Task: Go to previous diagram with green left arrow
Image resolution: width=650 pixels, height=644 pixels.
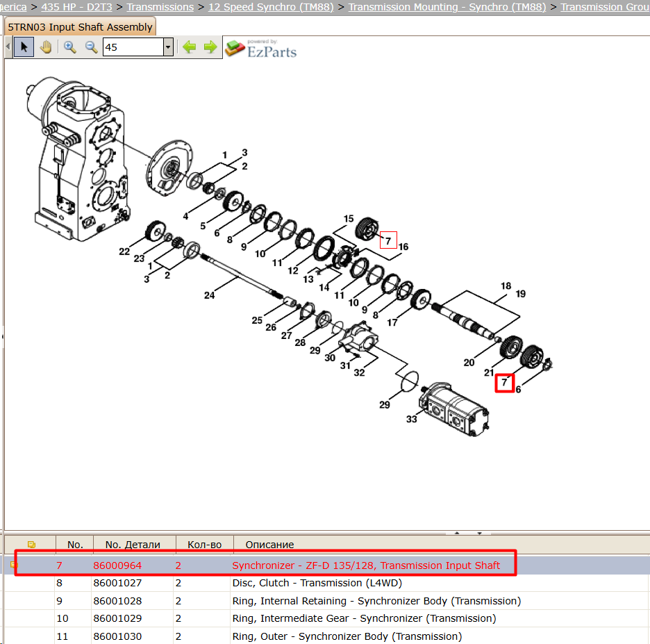Action: [189, 47]
